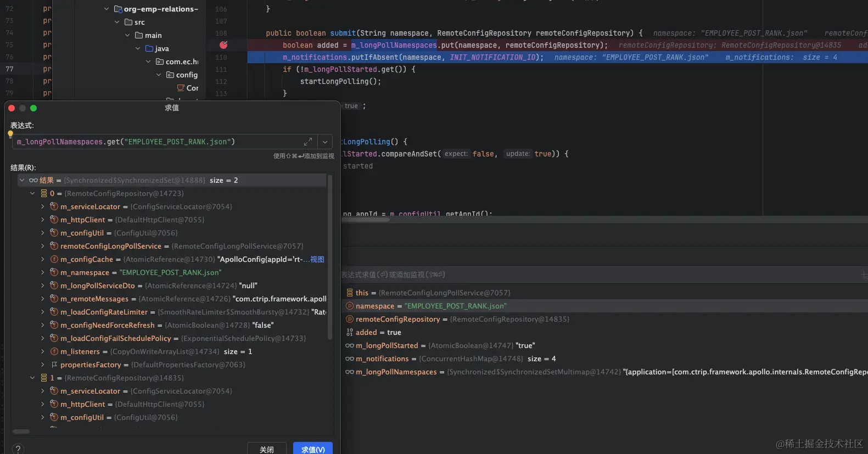This screenshot has width=868, height=454.
Task: Click the java source folder icon
Action: point(149,48)
